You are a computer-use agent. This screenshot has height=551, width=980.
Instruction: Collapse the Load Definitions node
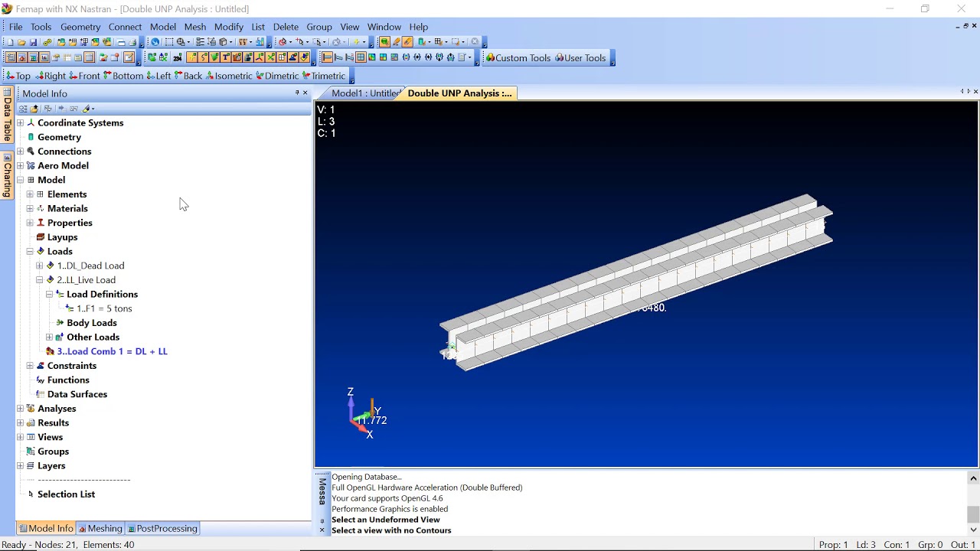click(49, 294)
